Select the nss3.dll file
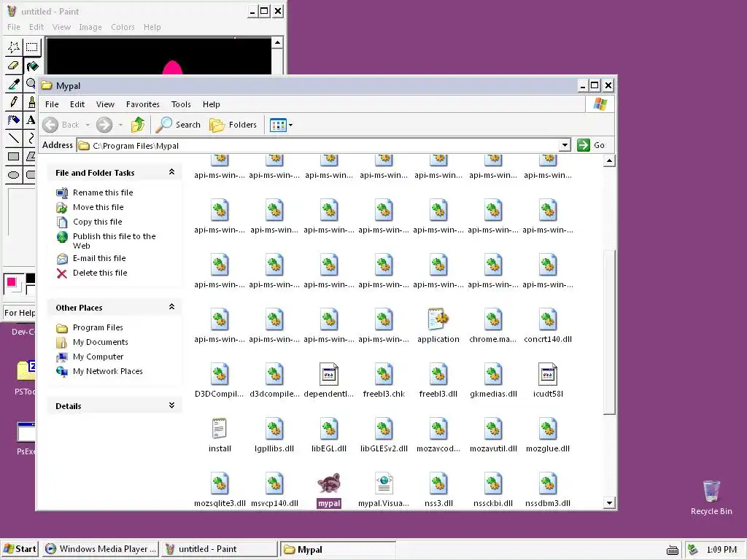 pyautogui.click(x=438, y=489)
